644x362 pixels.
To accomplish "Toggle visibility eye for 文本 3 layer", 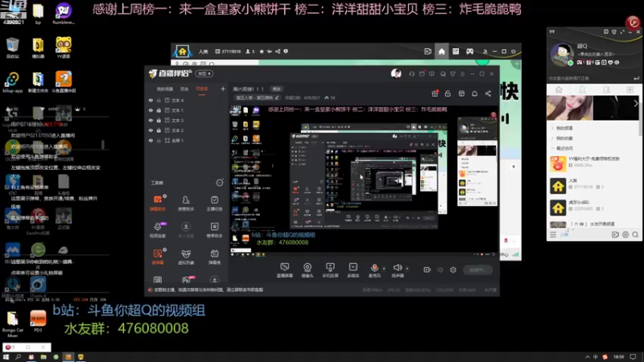I will pyautogui.click(x=151, y=120).
